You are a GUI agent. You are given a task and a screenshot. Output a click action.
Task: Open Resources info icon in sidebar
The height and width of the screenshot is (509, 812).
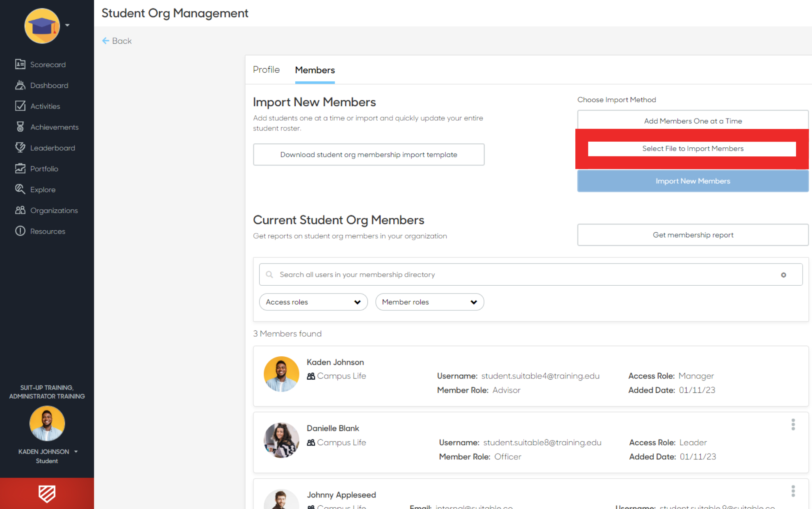point(20,231)
